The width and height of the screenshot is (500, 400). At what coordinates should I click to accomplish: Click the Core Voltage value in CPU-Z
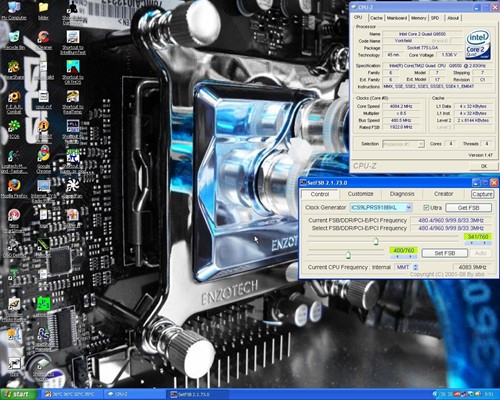(449, 55)
